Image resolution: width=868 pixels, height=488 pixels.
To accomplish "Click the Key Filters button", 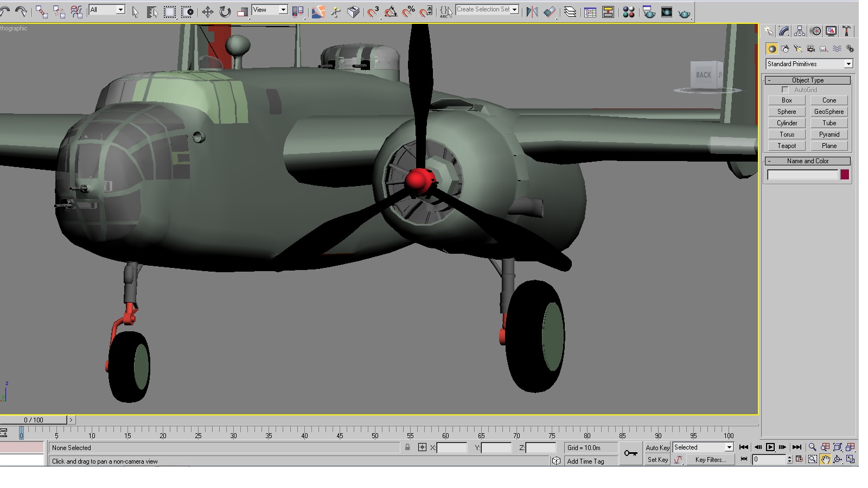I will click(x=710, y=460).
